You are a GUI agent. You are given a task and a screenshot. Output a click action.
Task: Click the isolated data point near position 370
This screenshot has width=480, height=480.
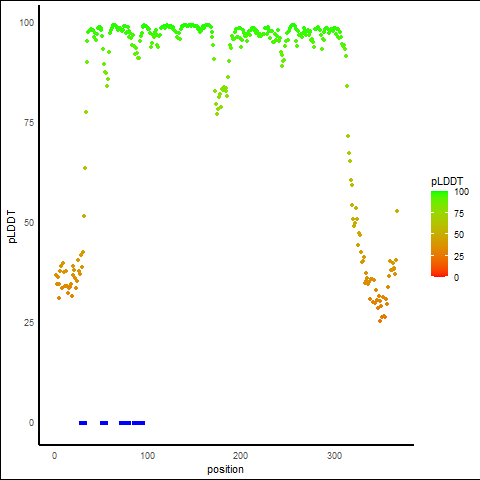coord(397,211)
